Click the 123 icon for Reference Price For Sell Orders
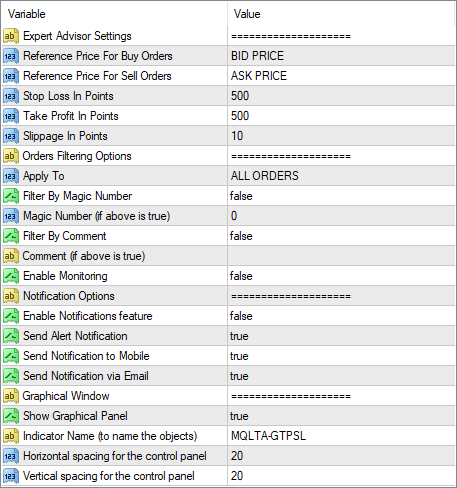The width and height of the screenshot is (457, 488). [11, 76]
